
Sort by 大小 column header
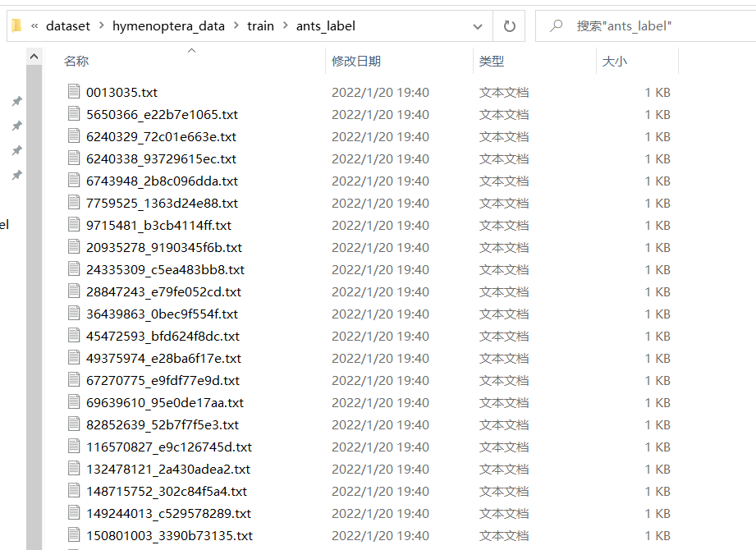(x=615, y=62)
